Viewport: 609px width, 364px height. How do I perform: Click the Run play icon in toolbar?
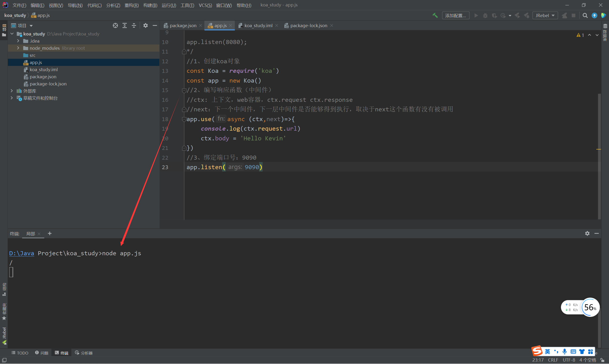point(476,15)
